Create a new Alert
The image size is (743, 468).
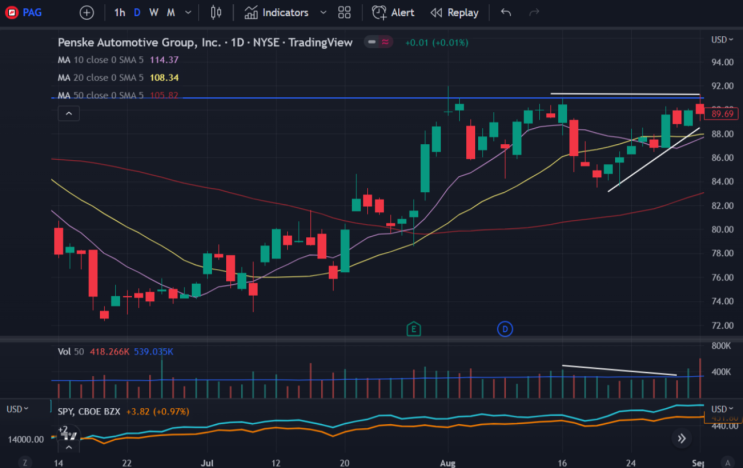393,13
